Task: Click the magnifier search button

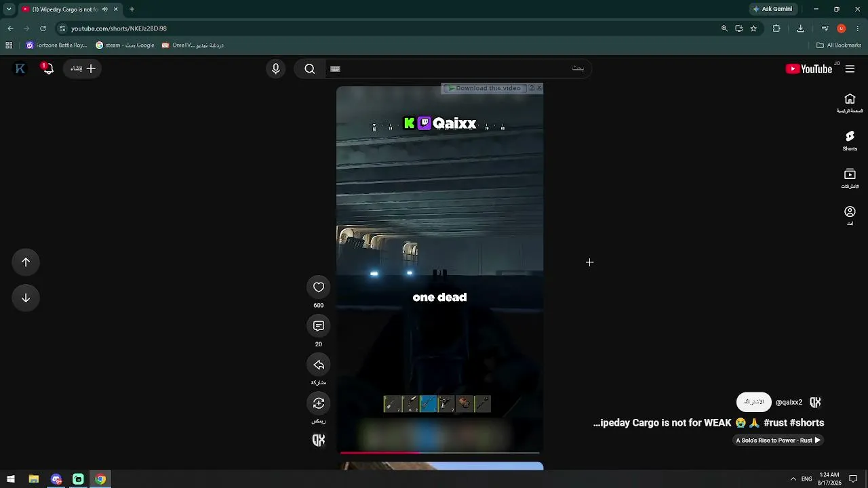Action: 310,68
